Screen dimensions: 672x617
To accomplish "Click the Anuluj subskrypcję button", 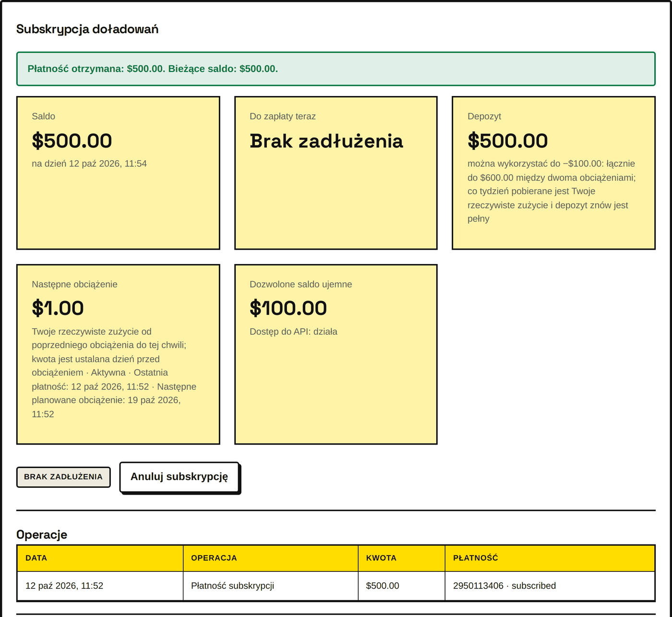I will 180,477.
